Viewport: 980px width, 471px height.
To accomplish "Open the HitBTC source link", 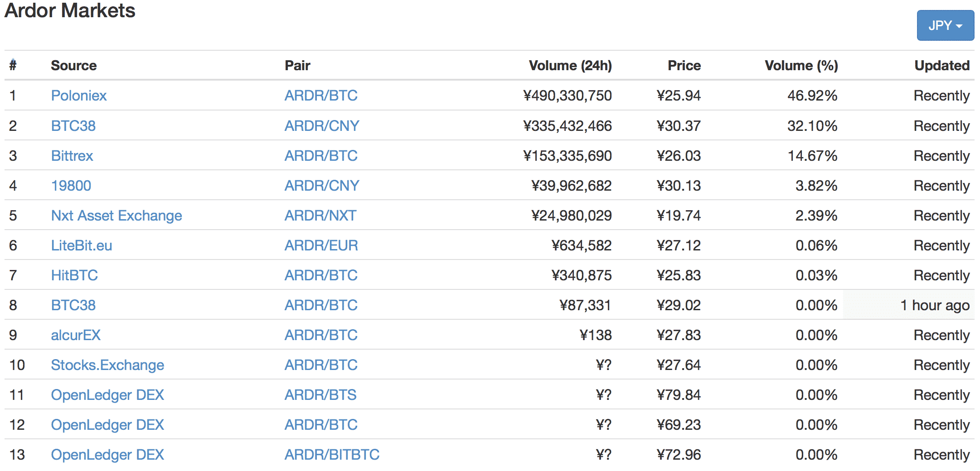I will [74, 275].
